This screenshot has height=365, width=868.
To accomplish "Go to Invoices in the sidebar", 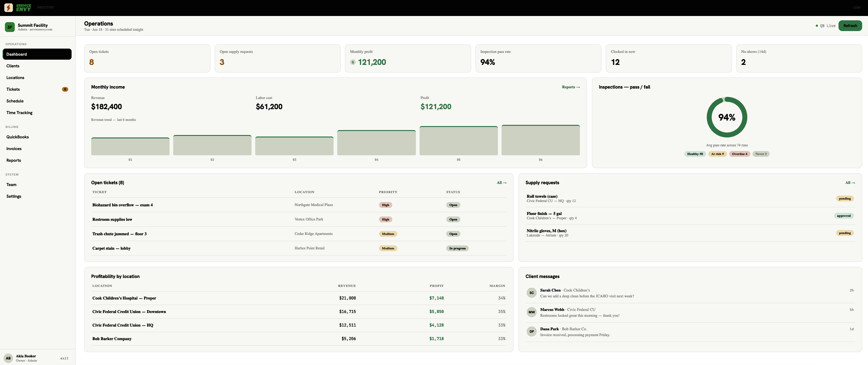I will [x=37, y=149].
